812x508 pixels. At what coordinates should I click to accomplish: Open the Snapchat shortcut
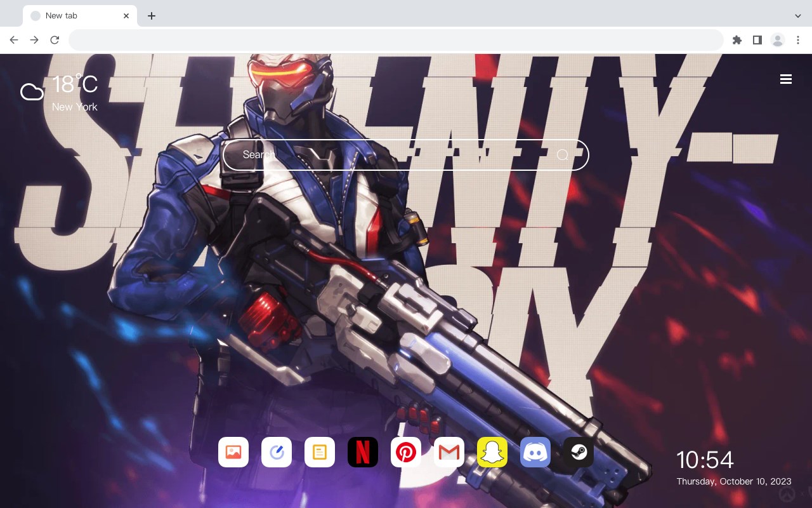(x=492, y=452)
